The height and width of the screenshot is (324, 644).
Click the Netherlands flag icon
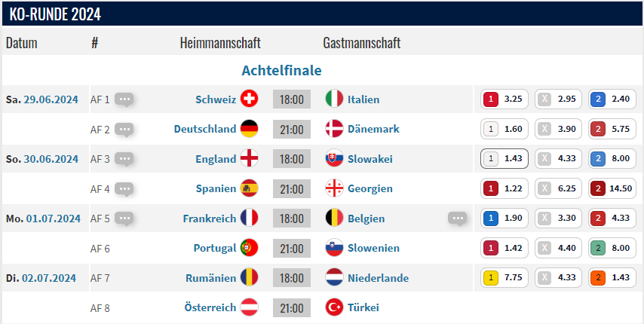(x=334, y=278)
